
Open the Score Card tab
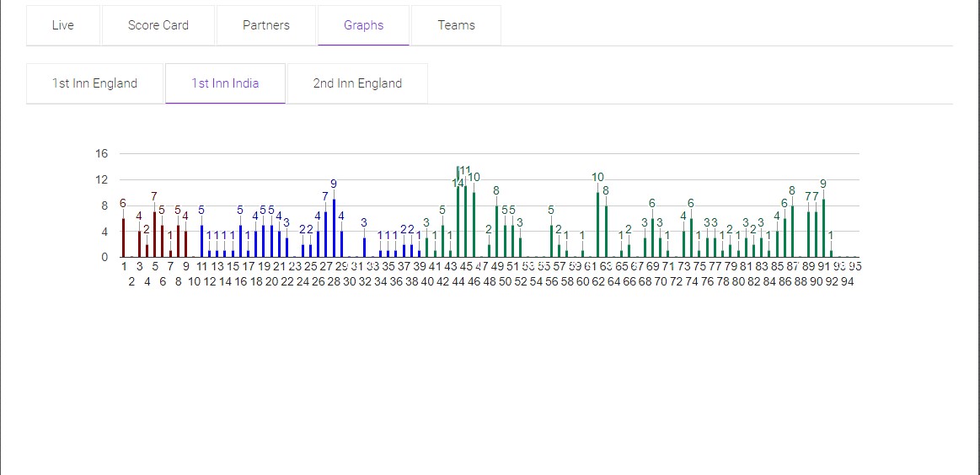point(158,25)
